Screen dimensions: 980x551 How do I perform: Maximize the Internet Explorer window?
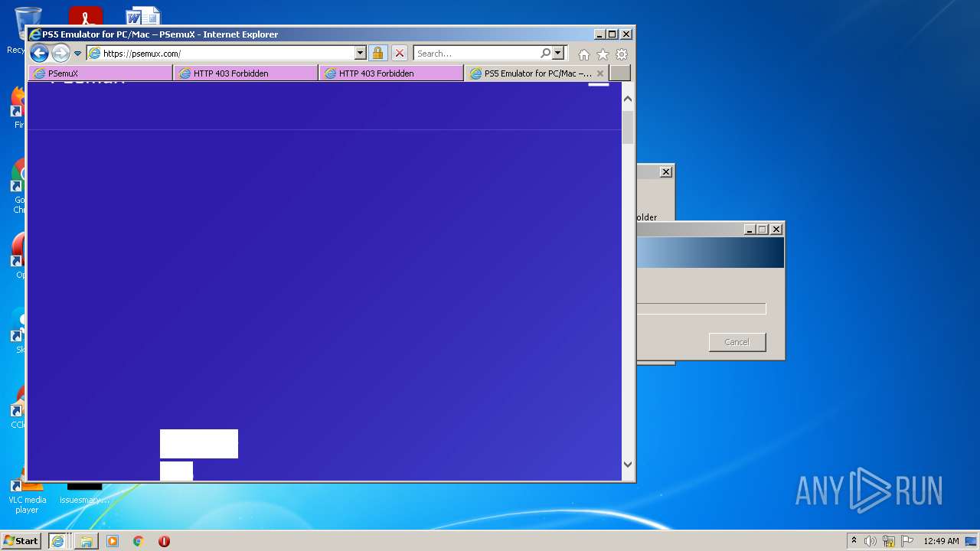tap(612, 34)
